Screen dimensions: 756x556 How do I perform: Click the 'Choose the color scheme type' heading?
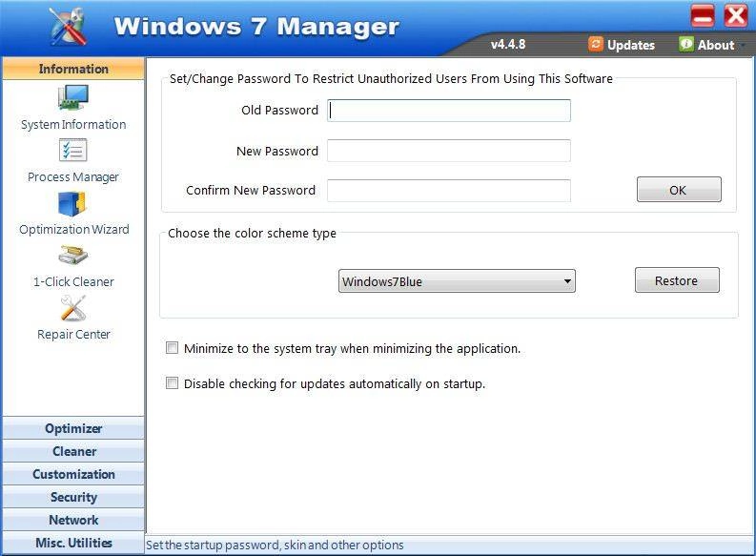(252, 234)
